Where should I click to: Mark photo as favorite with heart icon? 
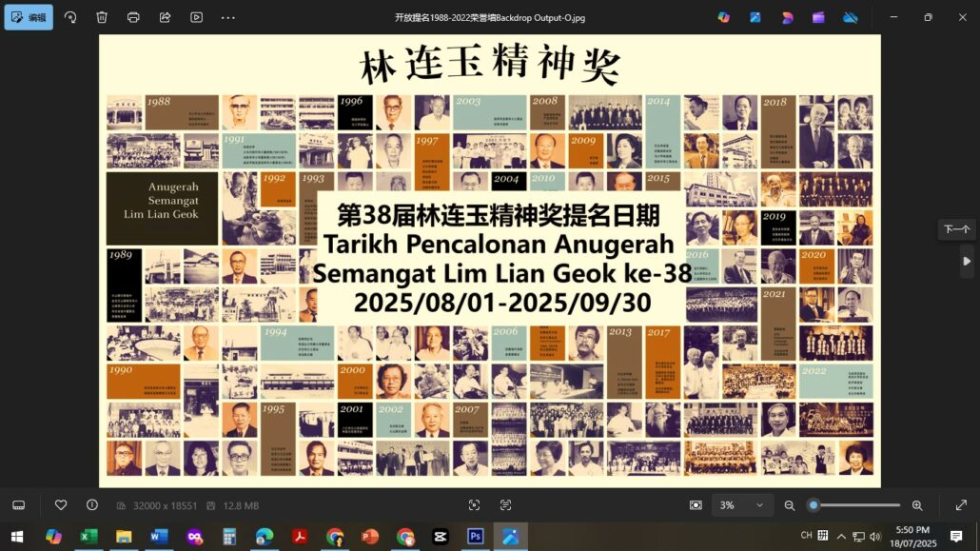coord(61,504)
